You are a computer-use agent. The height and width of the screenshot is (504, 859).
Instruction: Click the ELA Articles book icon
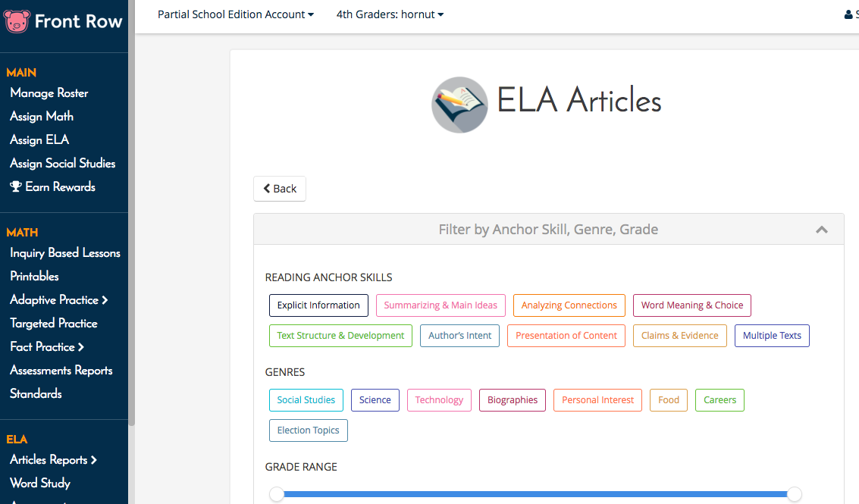pyautogui.click(x=459, y=105)
